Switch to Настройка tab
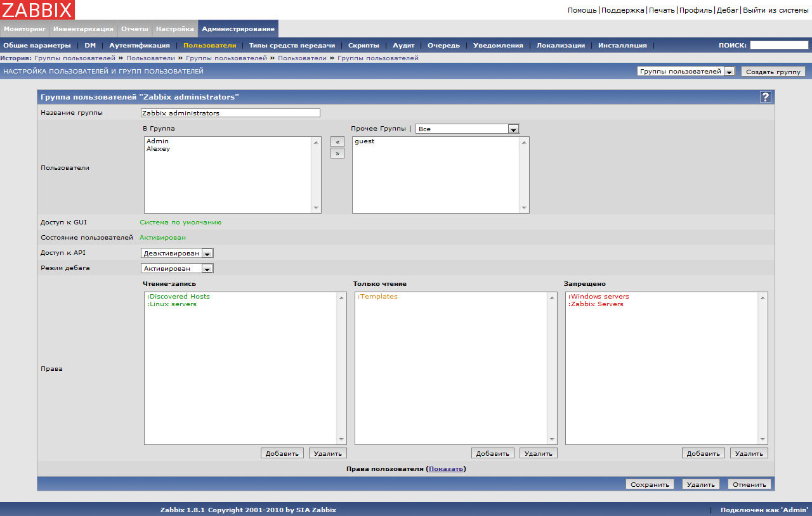The image size is (812, 516). (175, 29)
